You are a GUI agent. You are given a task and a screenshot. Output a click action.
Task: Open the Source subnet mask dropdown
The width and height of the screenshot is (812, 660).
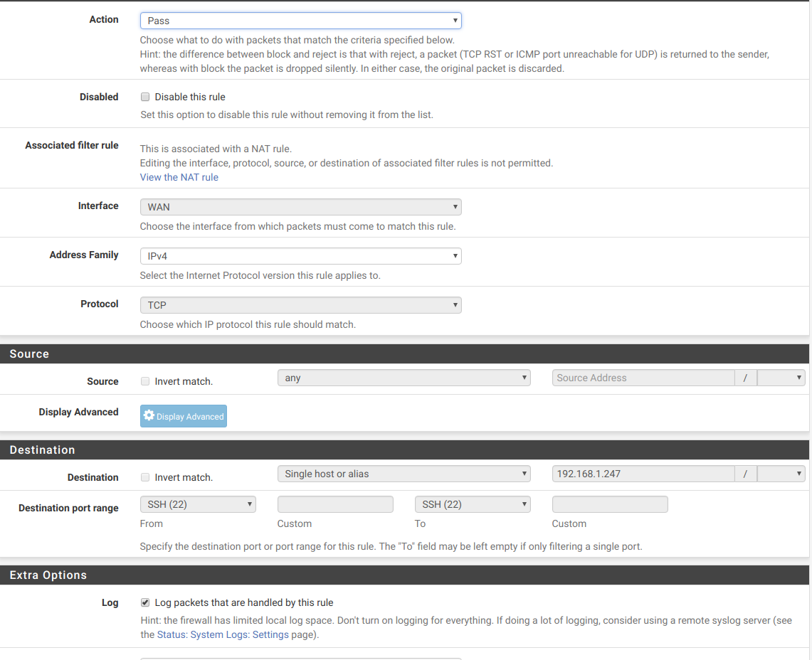point(781,378)
